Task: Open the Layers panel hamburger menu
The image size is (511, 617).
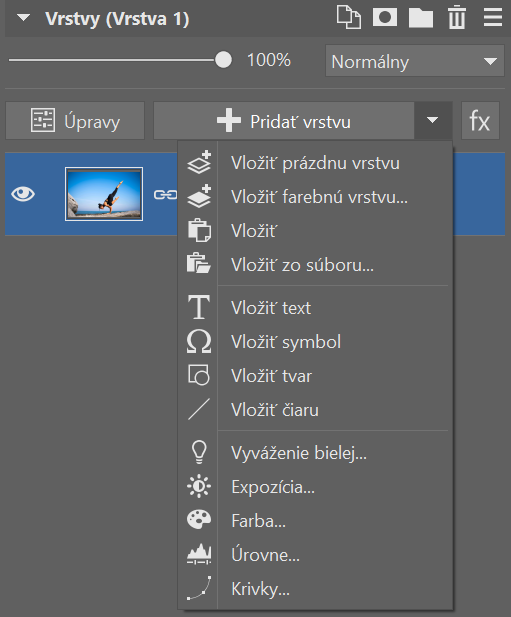Action: pyautogui.click(x=493, y=18)
